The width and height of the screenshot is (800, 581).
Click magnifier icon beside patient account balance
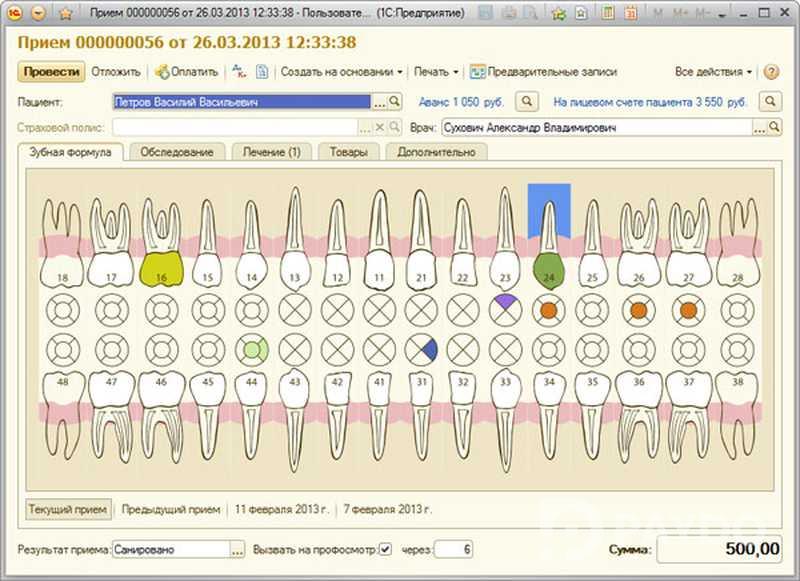coord(770,102)
